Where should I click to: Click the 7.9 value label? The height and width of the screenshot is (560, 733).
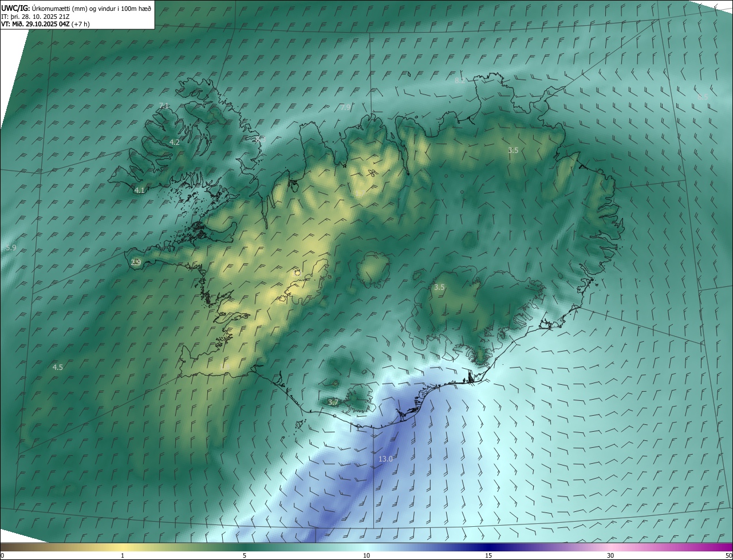click(345, 107)
